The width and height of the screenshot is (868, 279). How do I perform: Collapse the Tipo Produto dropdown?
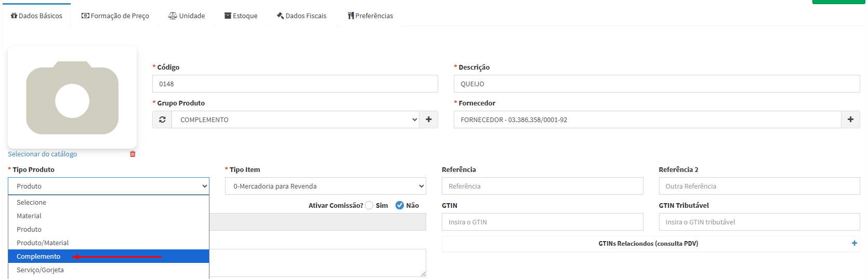(108, 186)
